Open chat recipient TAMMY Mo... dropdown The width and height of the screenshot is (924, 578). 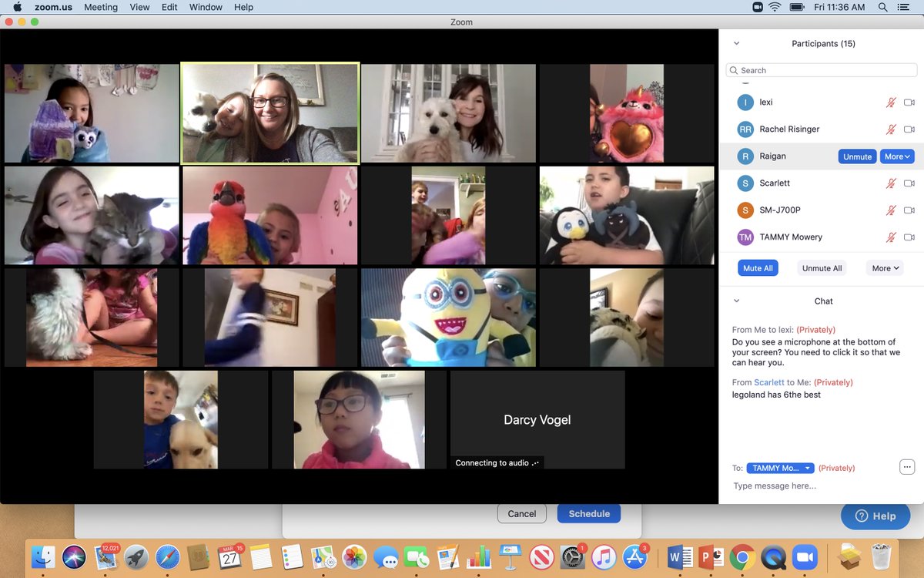[780, 468]
